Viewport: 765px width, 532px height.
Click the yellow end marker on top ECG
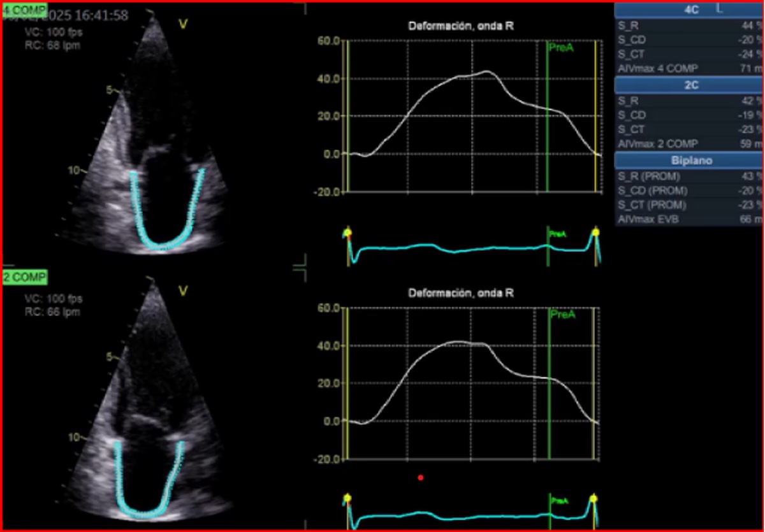pos(595,233)
